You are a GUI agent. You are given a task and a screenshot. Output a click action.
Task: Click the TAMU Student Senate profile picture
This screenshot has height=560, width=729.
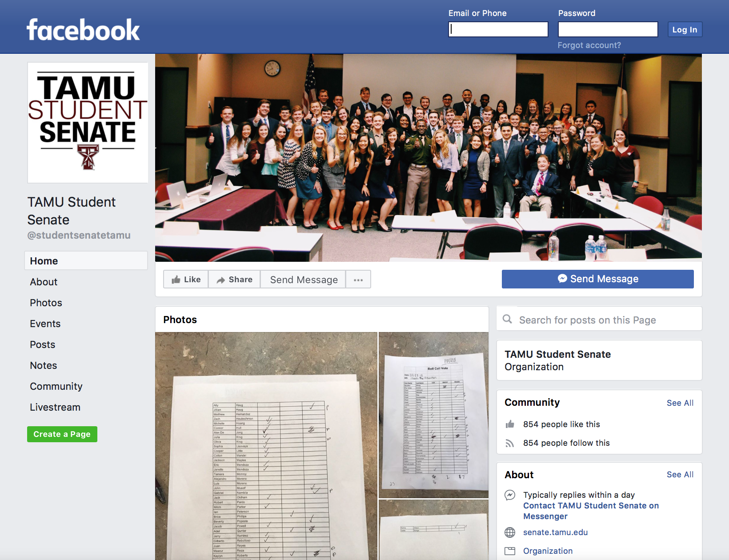point(88,123)
